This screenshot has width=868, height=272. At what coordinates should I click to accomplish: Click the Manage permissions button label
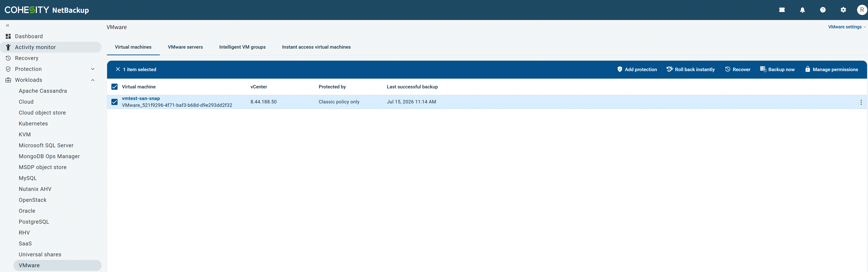pos(835,69)
